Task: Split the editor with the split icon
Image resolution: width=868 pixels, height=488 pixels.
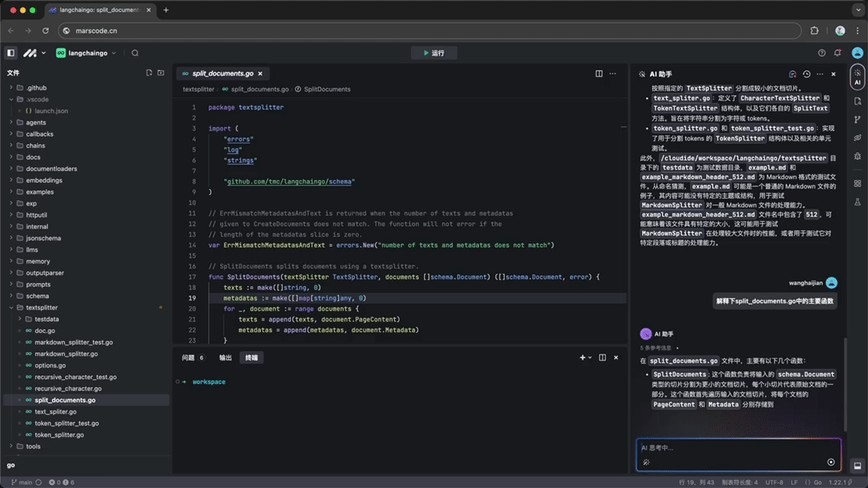Action: coord(599,74)
